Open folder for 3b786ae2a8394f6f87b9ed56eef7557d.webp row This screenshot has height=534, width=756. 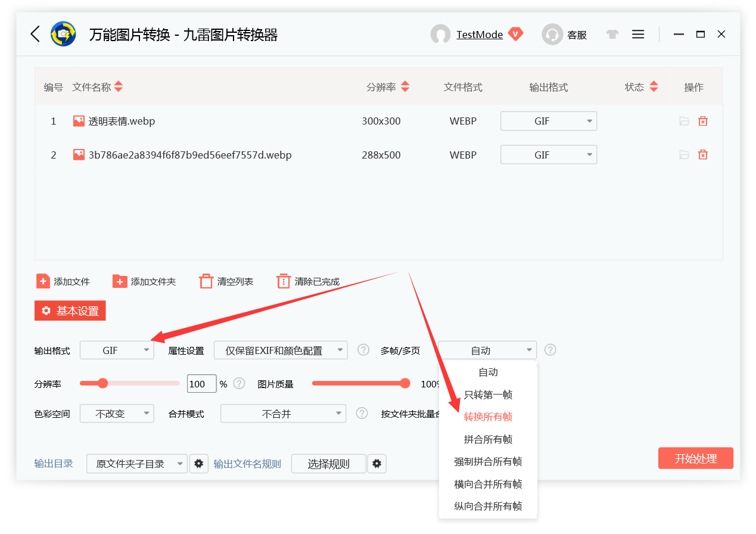(684, 155)
